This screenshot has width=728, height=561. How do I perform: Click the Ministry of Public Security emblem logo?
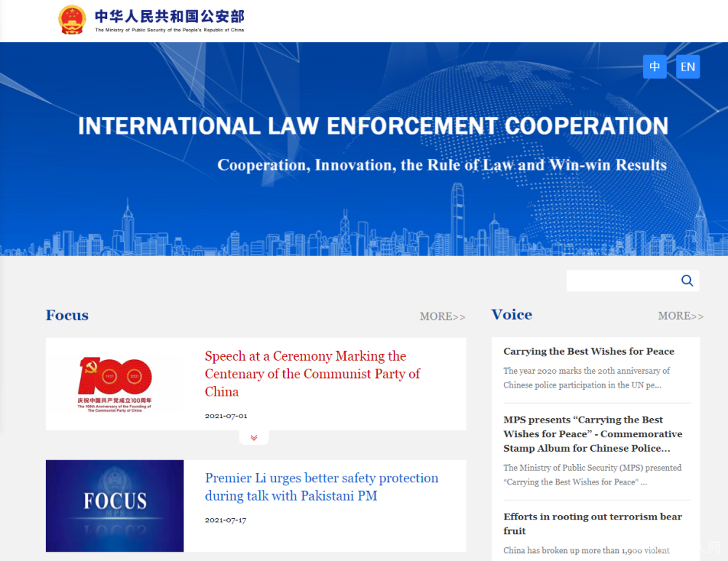coord(72,20)
